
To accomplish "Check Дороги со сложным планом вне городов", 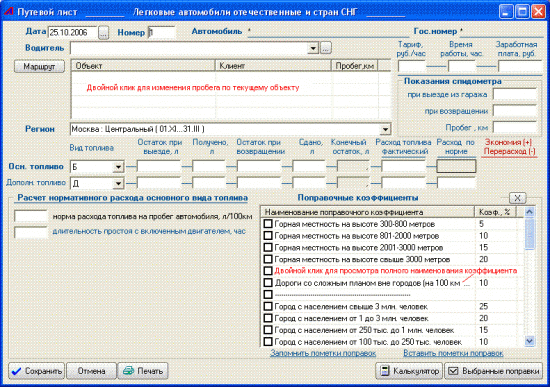I will (268, 283).
